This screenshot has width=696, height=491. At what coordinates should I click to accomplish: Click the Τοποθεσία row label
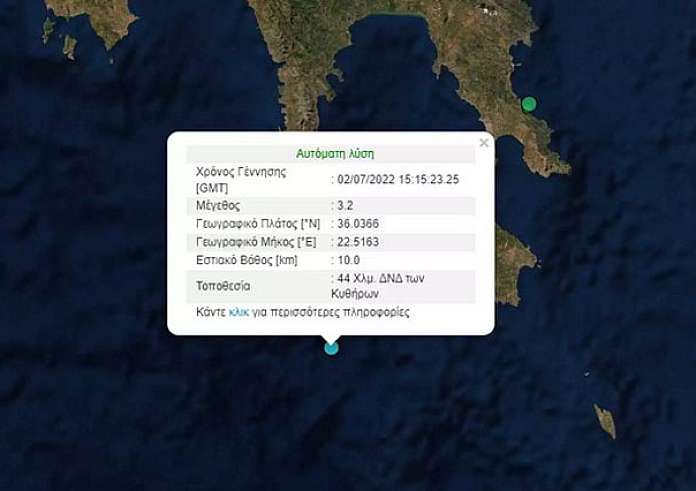click(223, 286)
